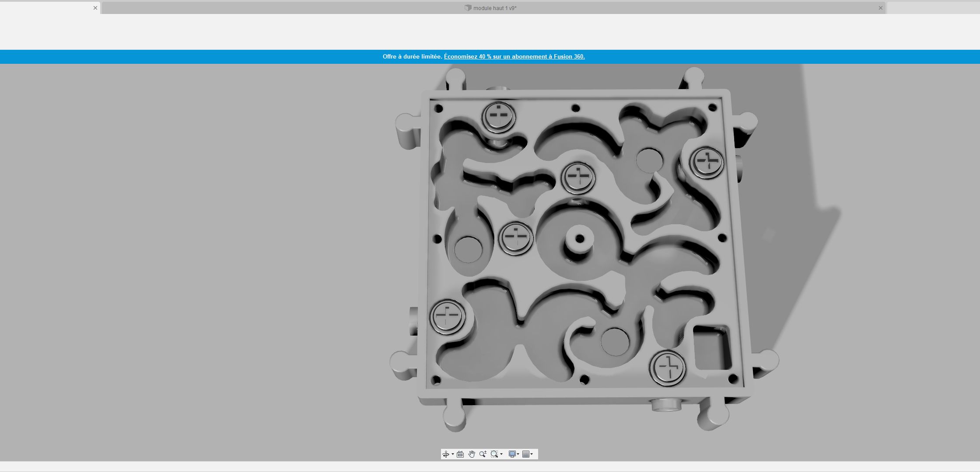Click the screw head just above the central hub

point(578,177)
